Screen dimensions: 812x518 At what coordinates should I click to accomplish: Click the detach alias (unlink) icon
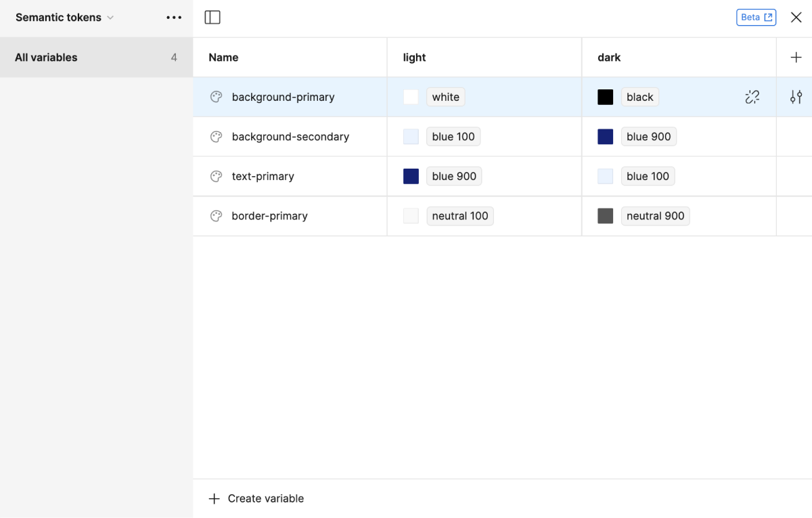coord(752,97)
